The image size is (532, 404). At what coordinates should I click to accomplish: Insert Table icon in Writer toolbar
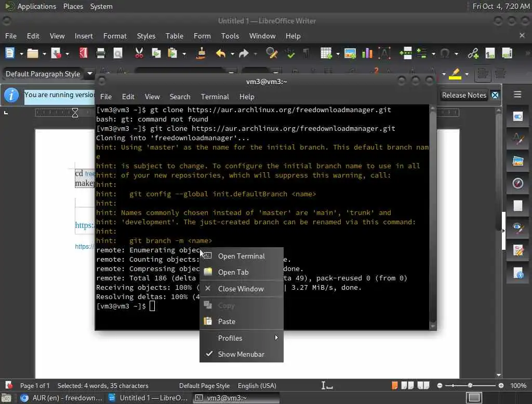pos(326,53)
